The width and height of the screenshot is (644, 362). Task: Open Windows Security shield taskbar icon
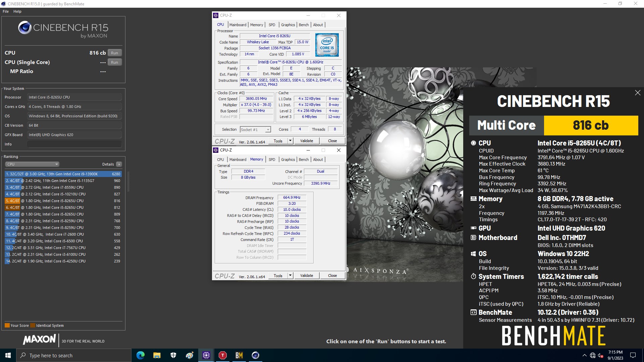(173, 355)
